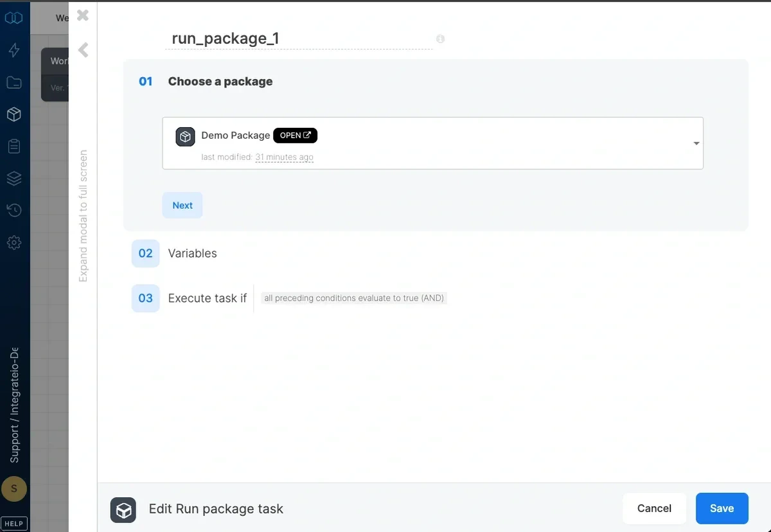Expand step 02 Variables
The width and height of the screenshot is (771, 532).
[x=192, y=253]
